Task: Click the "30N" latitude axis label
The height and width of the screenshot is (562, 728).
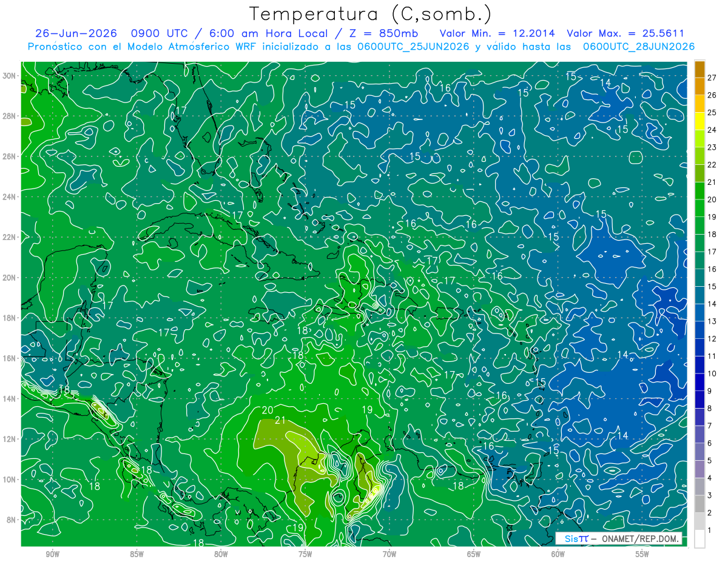Action: (x=9, y=76)
